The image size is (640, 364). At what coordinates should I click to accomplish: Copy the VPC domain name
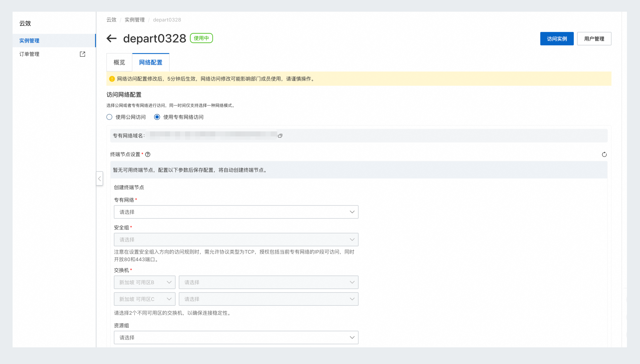tap(280, 136)
